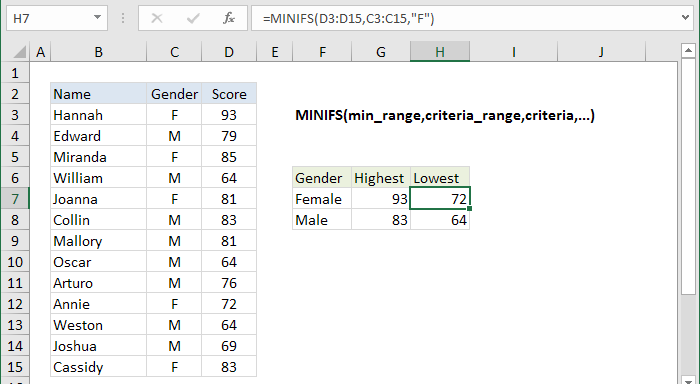700x384 pixels.
Task: Click the cell containing Collin
Action: [99, 220]
